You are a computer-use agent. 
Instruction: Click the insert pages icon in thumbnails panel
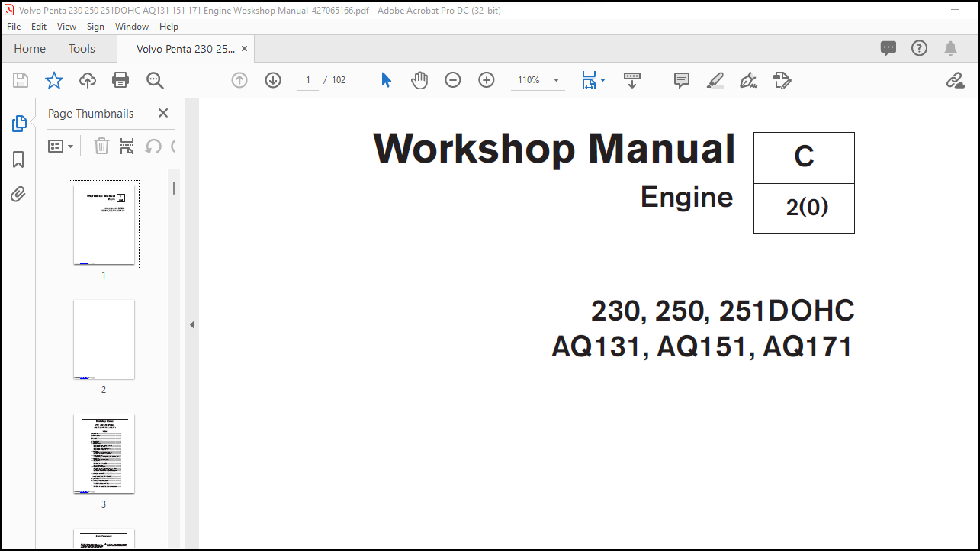click(127, 146)
